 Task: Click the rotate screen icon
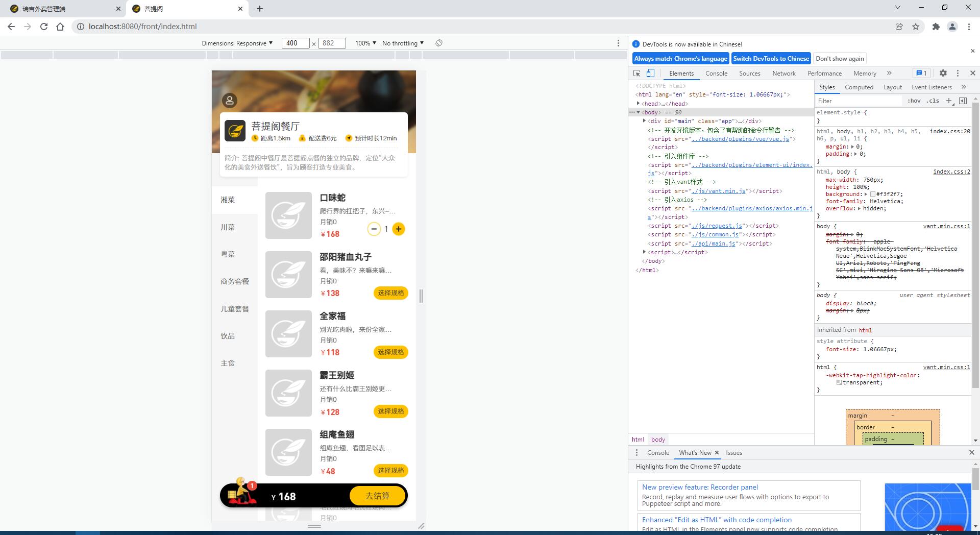pyautogui.click(x=439, y=43)
